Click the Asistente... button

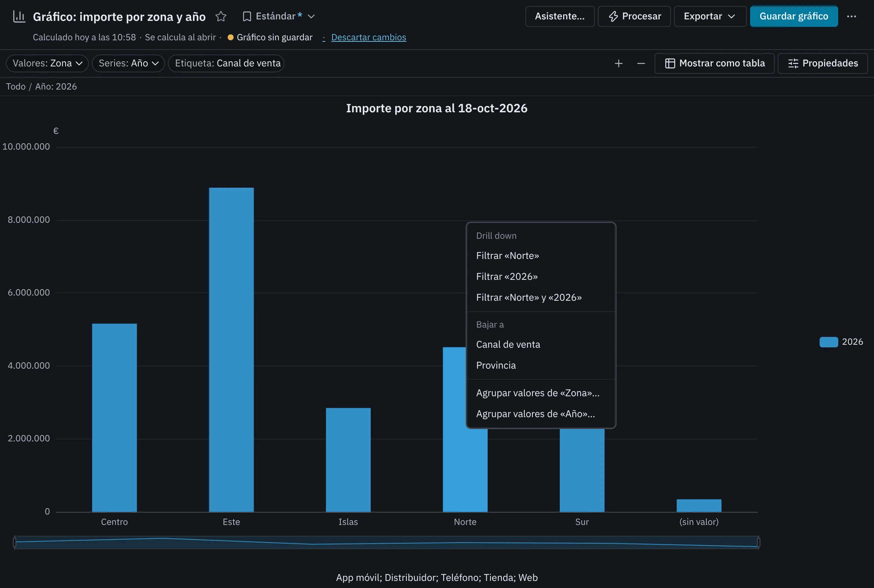(560, 16)
